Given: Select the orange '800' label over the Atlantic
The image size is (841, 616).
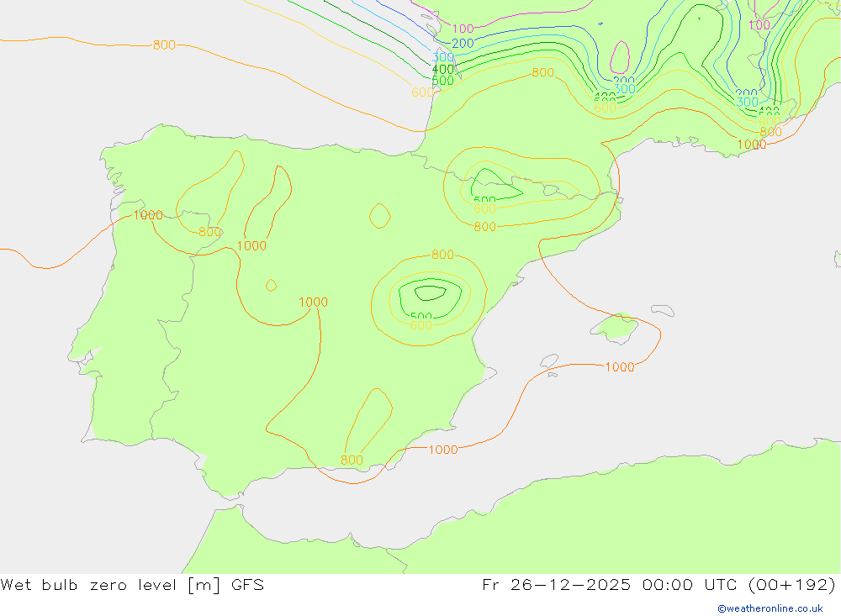Looking at the screenshot, I should tap(164, 45).
